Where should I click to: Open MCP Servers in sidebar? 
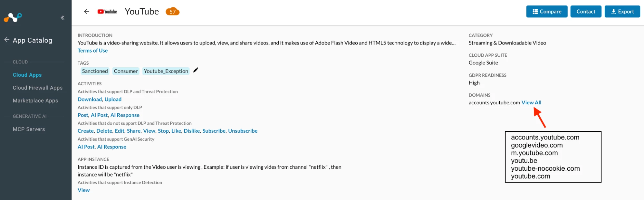(x=29, y=129)
